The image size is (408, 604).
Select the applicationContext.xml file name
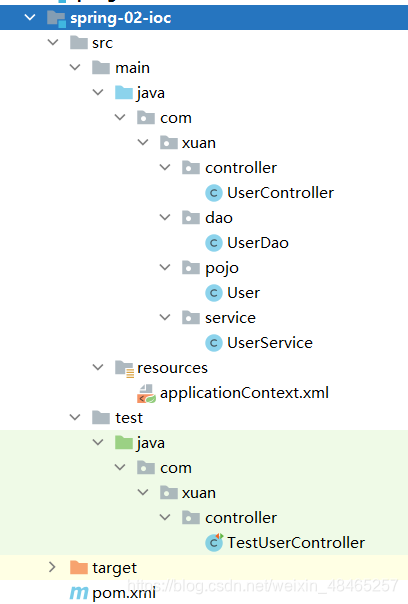244,393
